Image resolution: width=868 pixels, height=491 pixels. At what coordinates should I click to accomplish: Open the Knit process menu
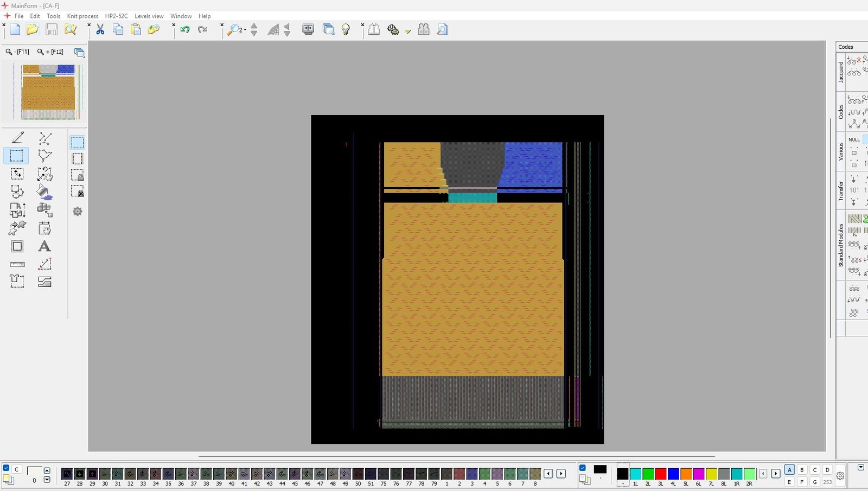[x=82, y=16]
